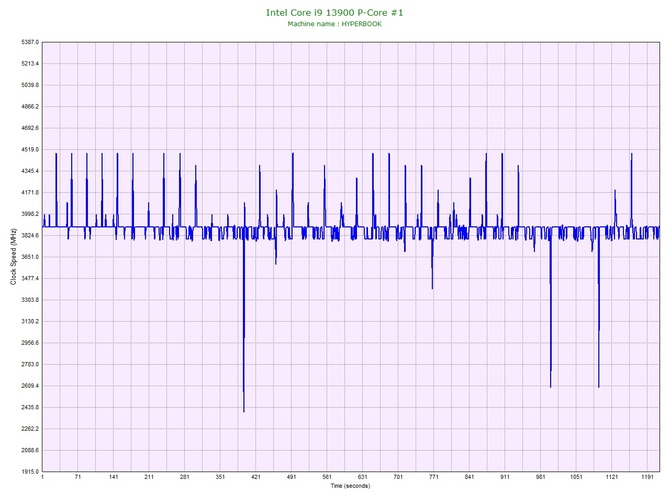Click the 'Time (seconds)' axis label
Viewport: 670px width, 503px height.
pyautogui.click(x=350, y=486)
